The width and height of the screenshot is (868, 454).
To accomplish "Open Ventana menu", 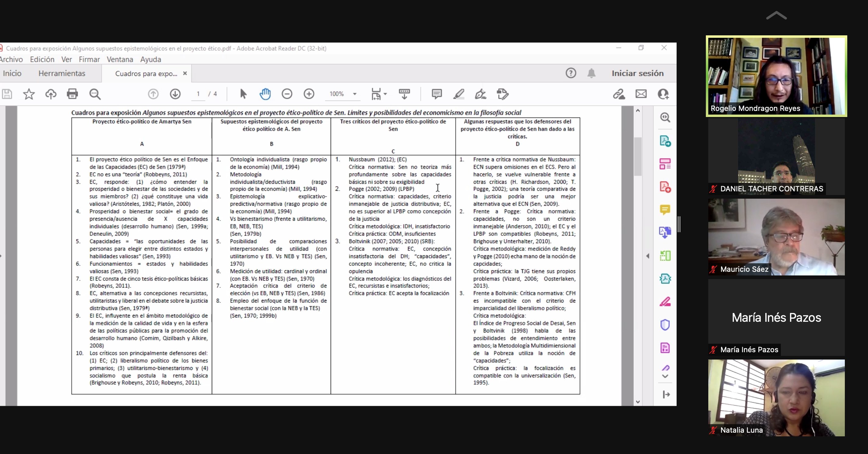I will tap(120, 59).
